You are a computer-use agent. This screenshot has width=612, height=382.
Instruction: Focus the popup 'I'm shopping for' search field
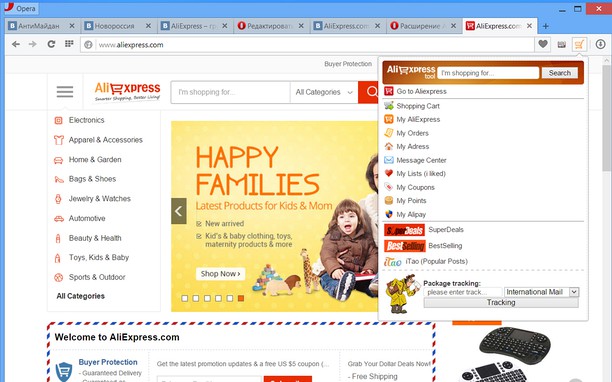pos(488,73)
